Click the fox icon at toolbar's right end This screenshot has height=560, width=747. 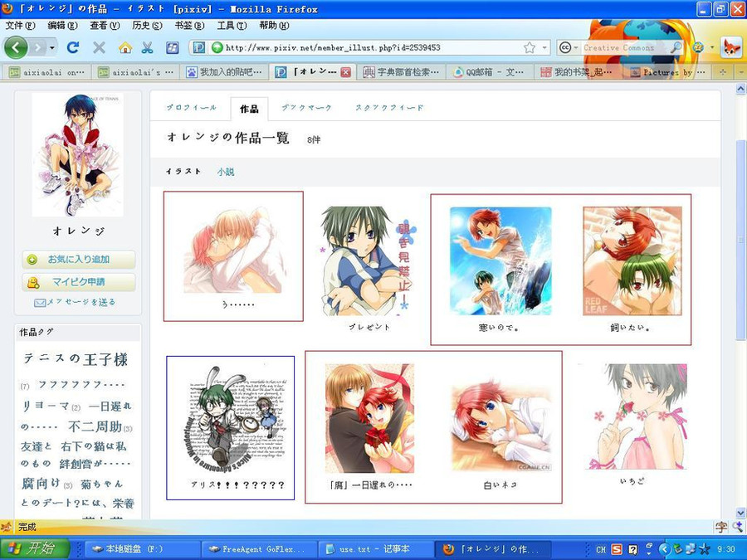(731, 47)
